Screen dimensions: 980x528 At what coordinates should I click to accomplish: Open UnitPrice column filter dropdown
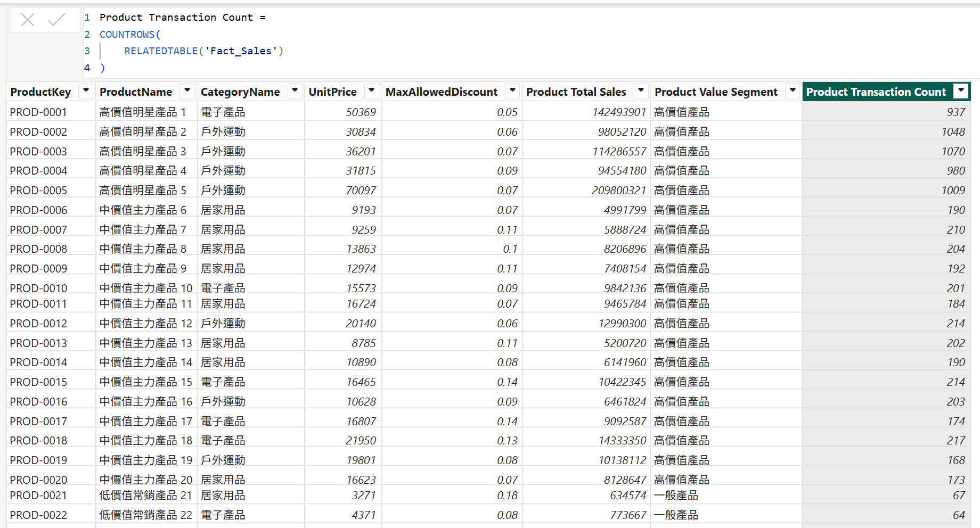tap(372, 90)
